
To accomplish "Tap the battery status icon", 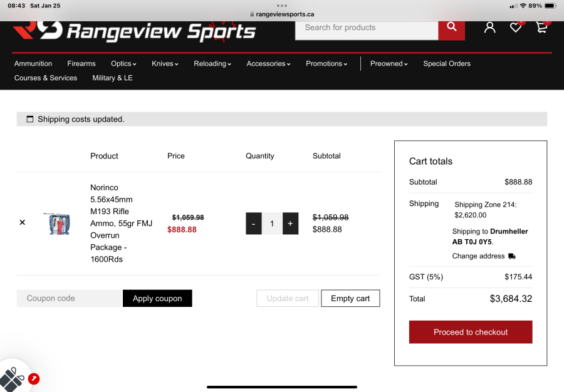I will tap(550, 6).
